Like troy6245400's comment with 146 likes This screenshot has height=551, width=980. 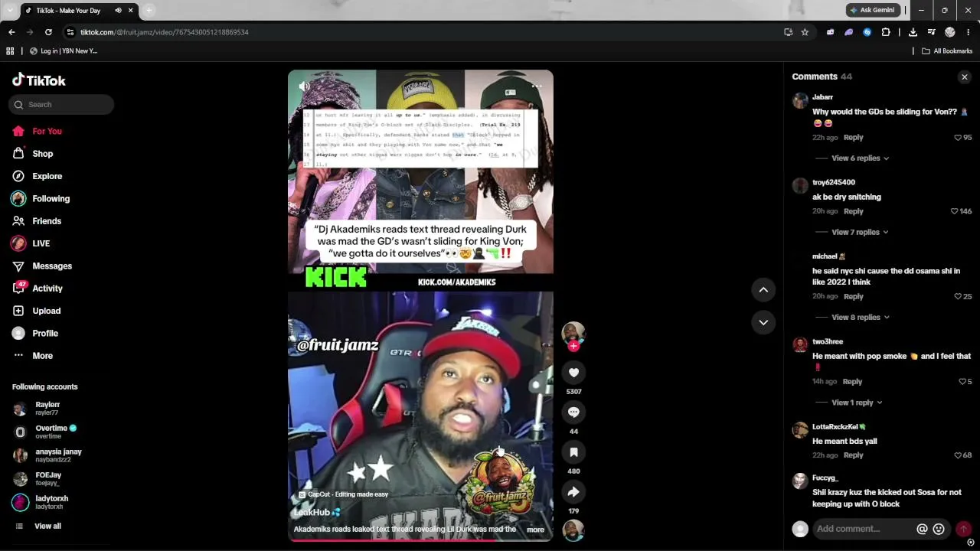pyautogui.click(x=954, y=211)
